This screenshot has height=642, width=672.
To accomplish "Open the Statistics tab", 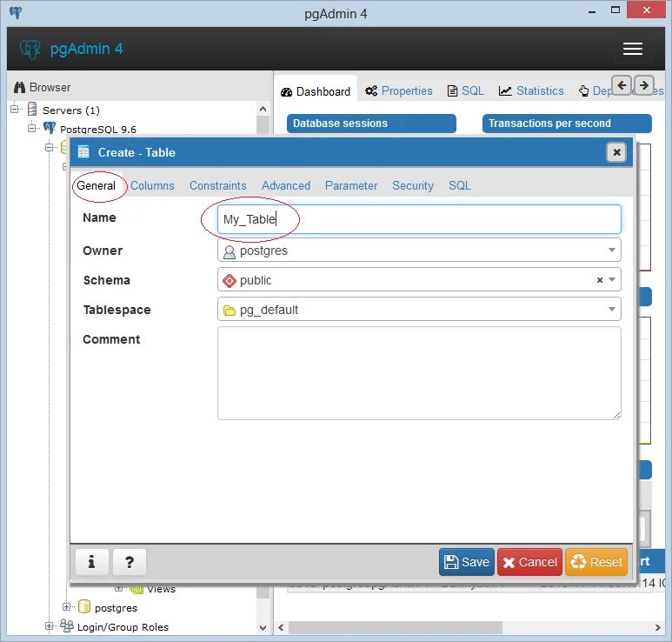I will click(531, 91).
